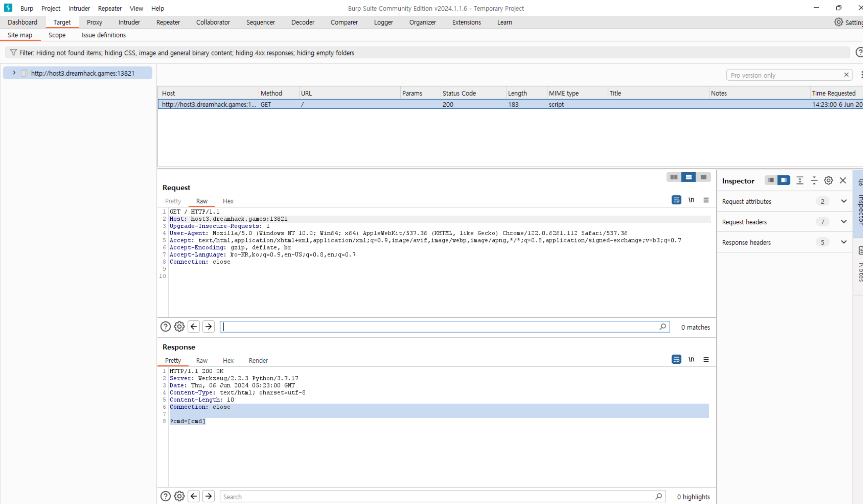863x504 pixels.
Task: Switch to the response Render tab
Action: [258, 361]
